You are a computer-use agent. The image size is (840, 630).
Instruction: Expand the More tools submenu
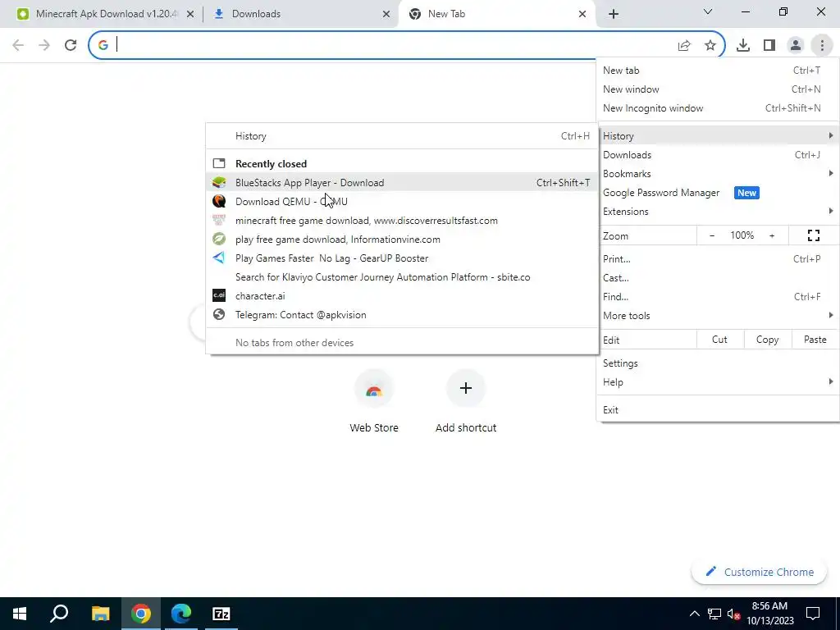pos(717,316)
